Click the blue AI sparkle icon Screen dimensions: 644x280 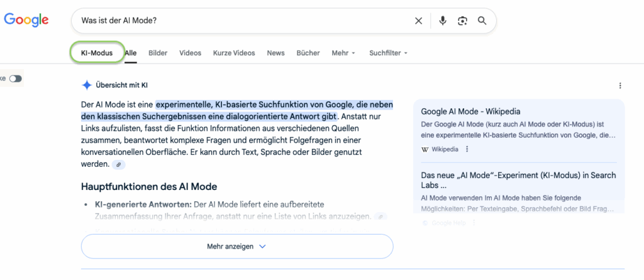(87, 85)
